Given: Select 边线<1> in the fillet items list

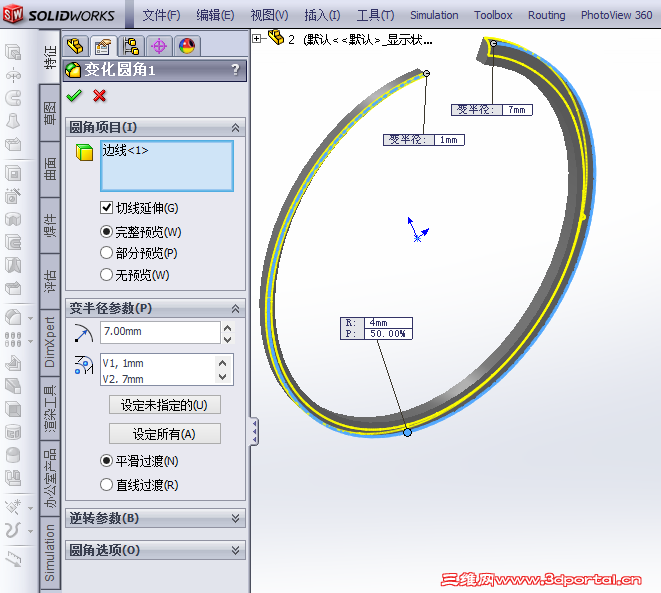Looking at the screenshot, I should 126,150.
